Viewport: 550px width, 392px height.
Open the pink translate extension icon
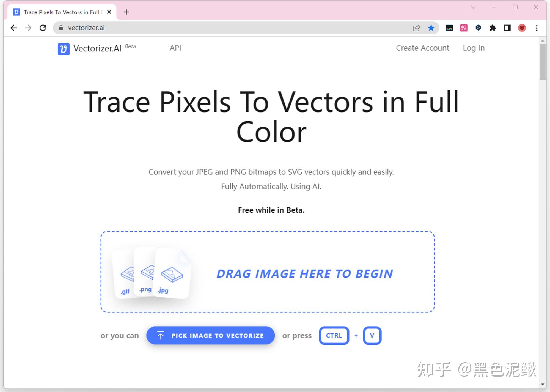(x=464, y=28)
